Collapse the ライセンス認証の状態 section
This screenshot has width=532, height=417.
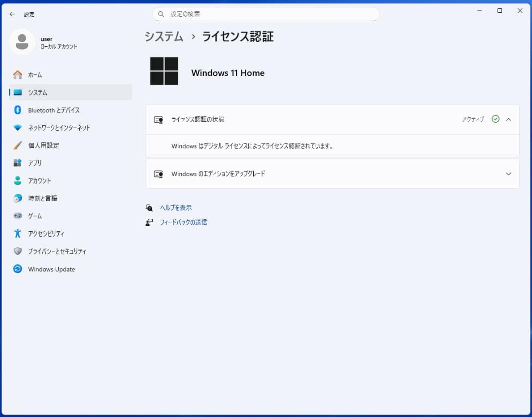point(509,119)
